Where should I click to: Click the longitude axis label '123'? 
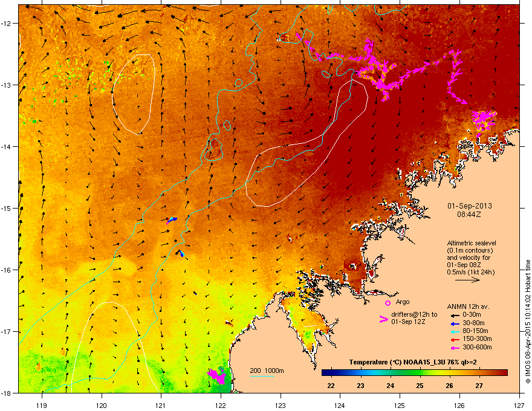pos(281,405)
